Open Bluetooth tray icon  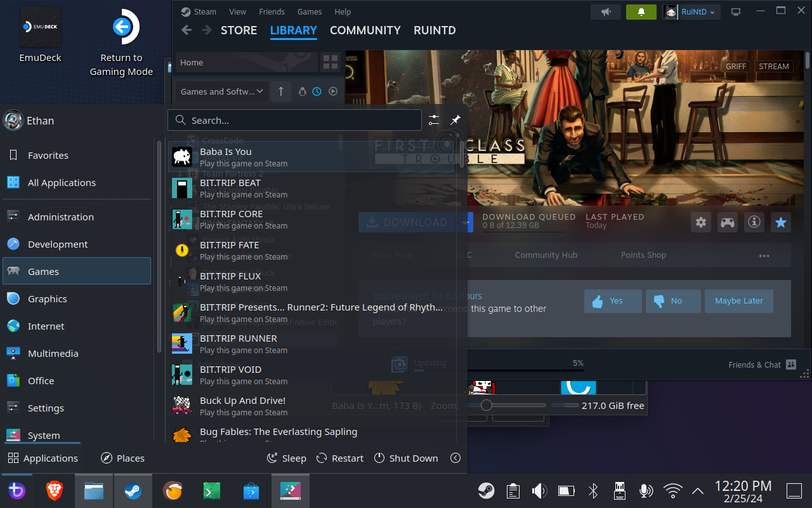593,490
